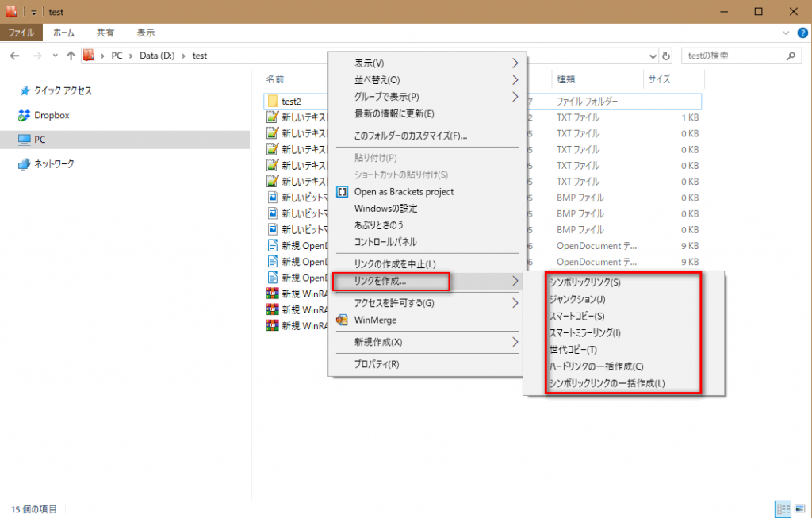Select ジャンクション(J) in the submenu

point(576,299)
